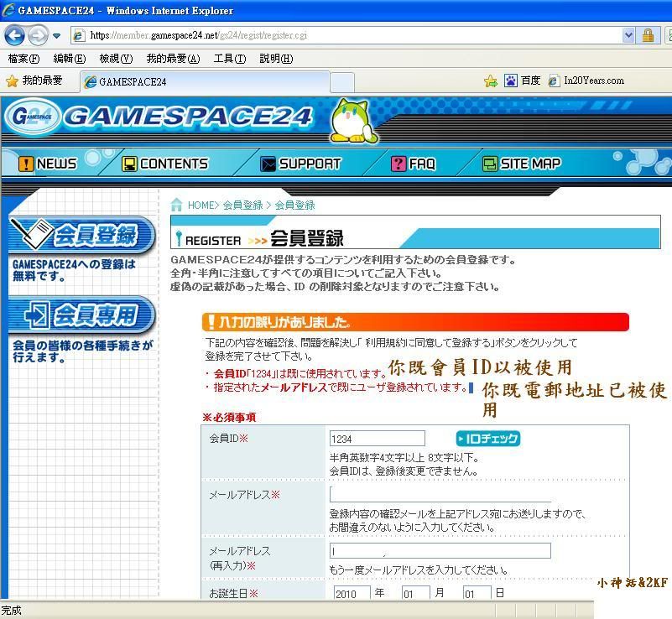Open the In20Years.com bookmark
The width and height of the screenshot is (672, 619).
[x=586, y=81]
